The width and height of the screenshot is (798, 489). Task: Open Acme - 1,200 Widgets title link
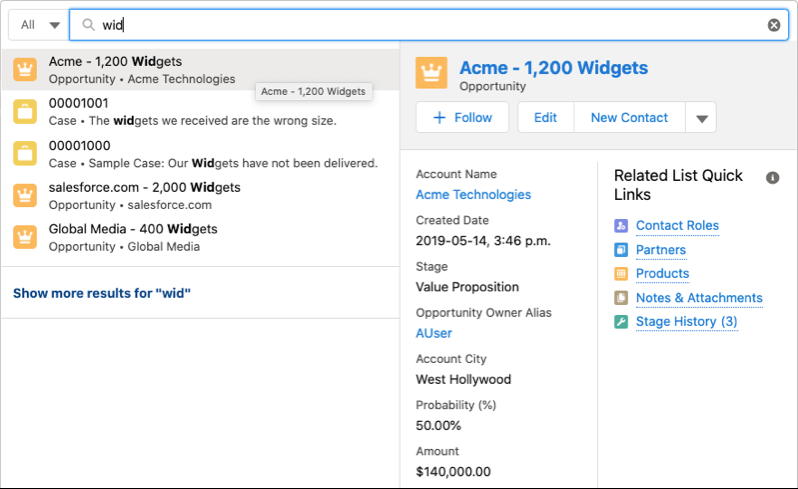pos(553,68)
